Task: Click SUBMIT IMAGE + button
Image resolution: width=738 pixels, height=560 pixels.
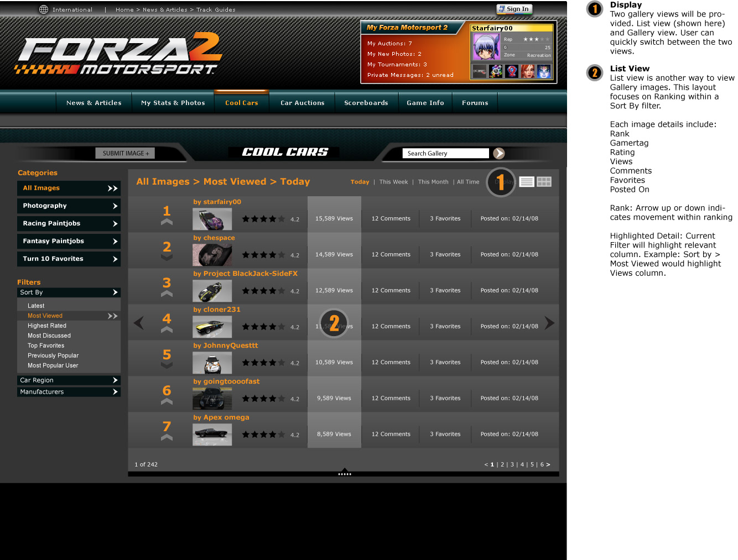Action: click(x=125, y=153)
